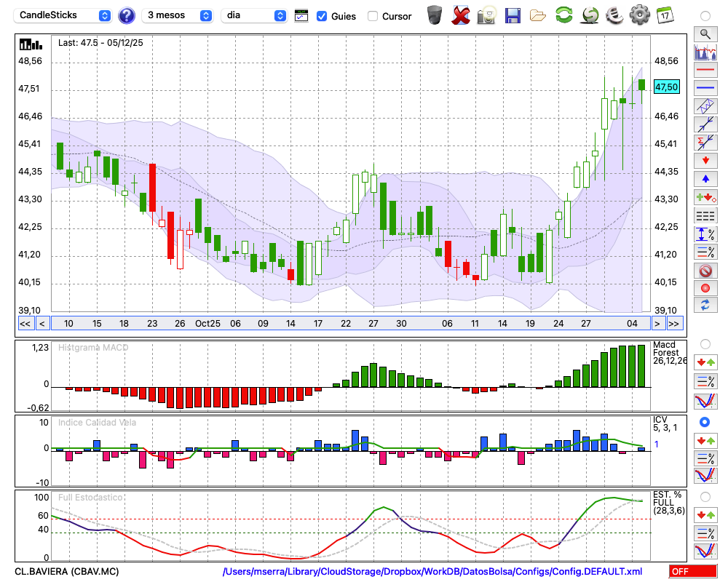Uncheck the Guies checkbox
The width and height of the screenshot is (728, 582).
[x=322, y=16]
